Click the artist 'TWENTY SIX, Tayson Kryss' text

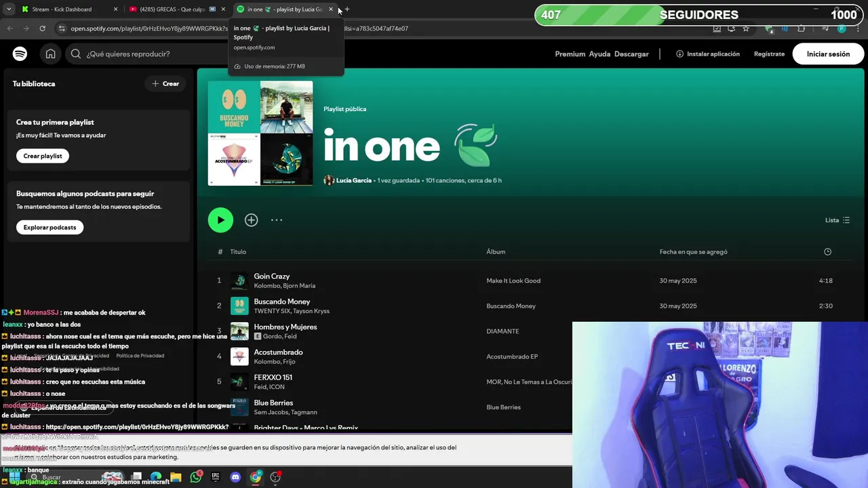point(292,311)
